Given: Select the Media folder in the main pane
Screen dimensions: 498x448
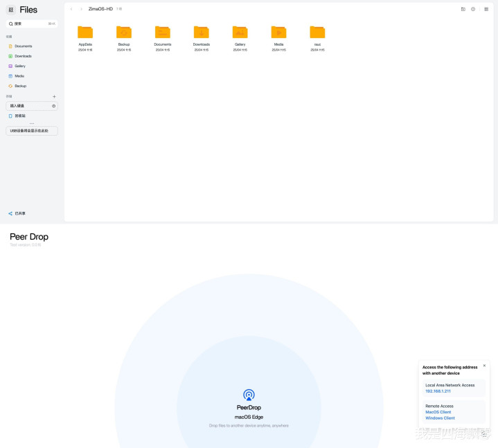Looking at the screenshot, I should (x=279, y=38).
